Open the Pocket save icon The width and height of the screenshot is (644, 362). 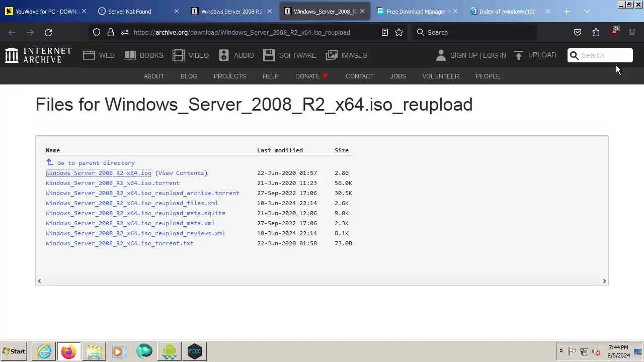click(578, 32)
